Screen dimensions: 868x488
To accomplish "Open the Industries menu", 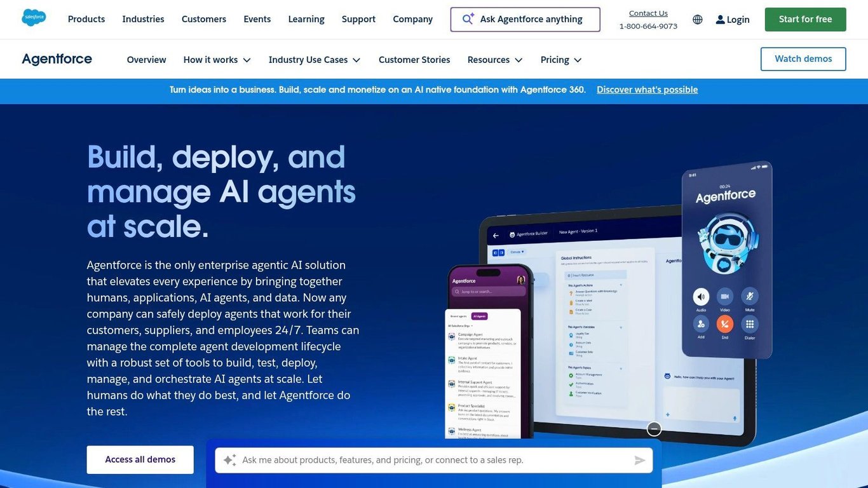I will 143,19.
